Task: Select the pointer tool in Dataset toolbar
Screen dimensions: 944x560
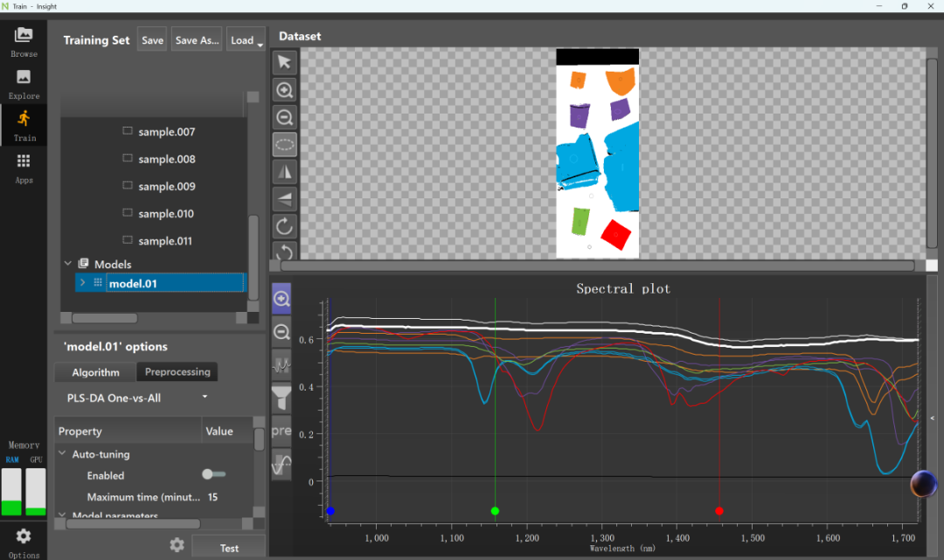Action: click(285, 62)
